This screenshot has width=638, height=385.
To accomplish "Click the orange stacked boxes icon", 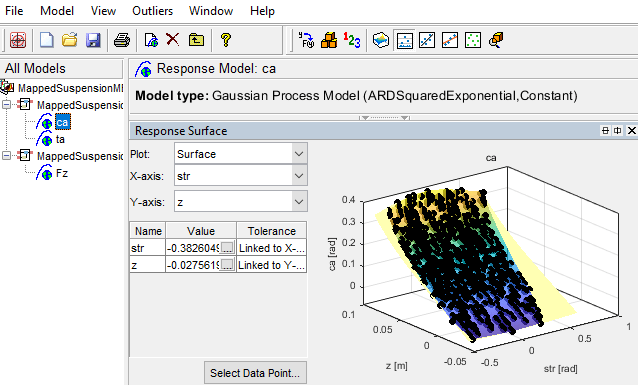I will (329, 40).
